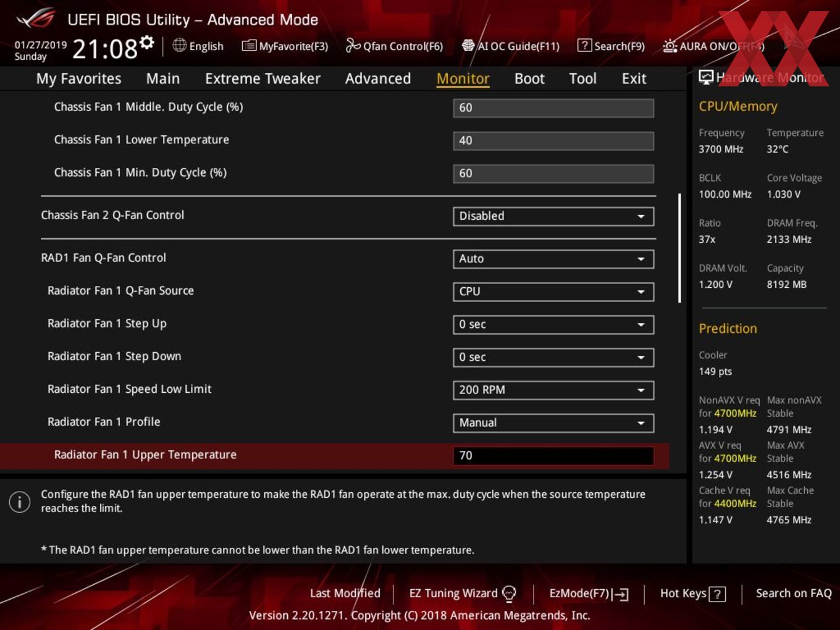Select Radiator Fan 1 Upper Temperature label
This screenshot has height=630, width=840.
pyautogui.click(x=145, y=455)
